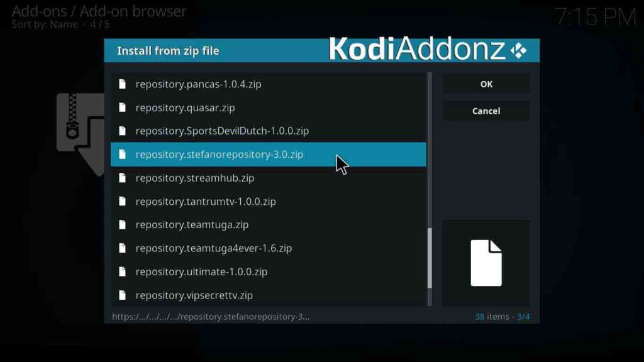Click the large file preview thumbnail
Viewport: 644px width, 362px height.
coord(486,263)
